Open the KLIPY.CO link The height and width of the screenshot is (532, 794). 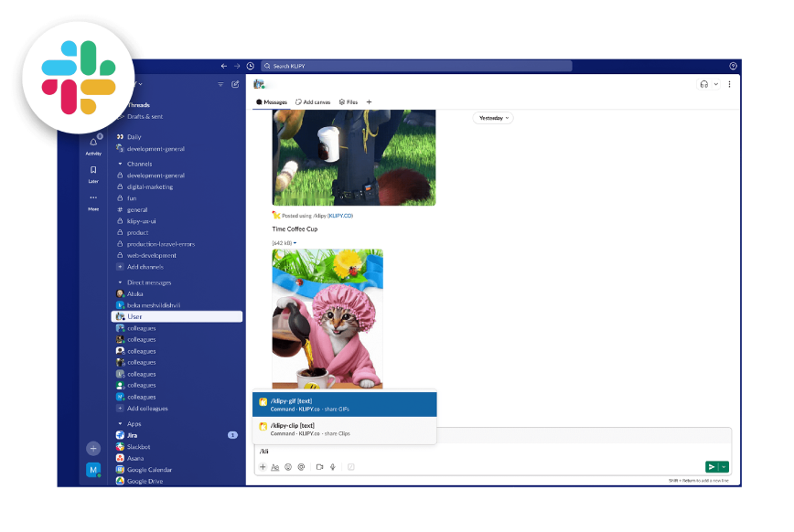pos(338,215)
